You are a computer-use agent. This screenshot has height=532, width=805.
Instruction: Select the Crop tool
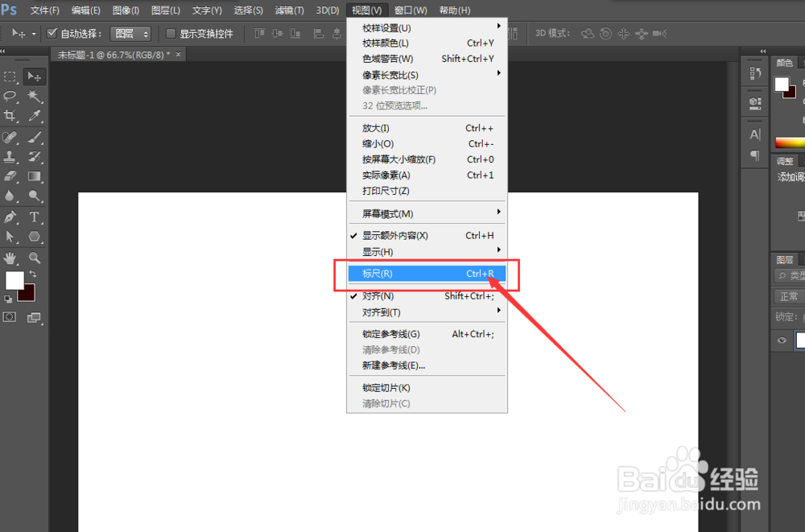(10, 116)
